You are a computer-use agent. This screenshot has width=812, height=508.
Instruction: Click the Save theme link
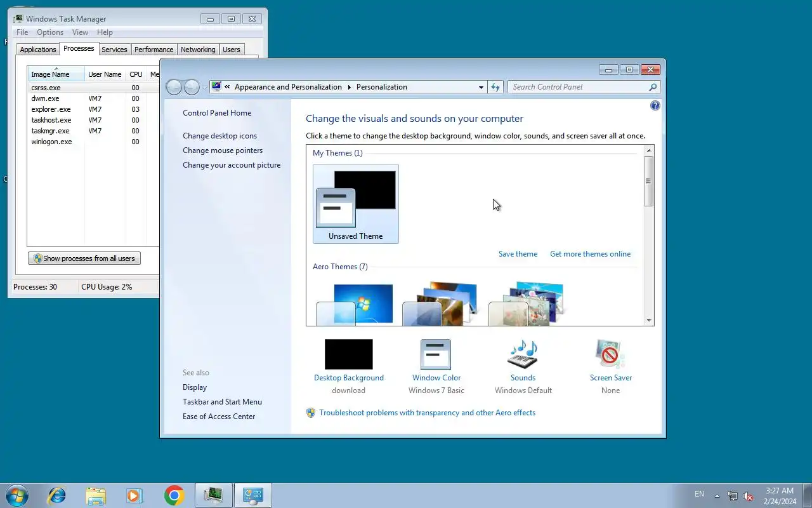coord(518,254)
